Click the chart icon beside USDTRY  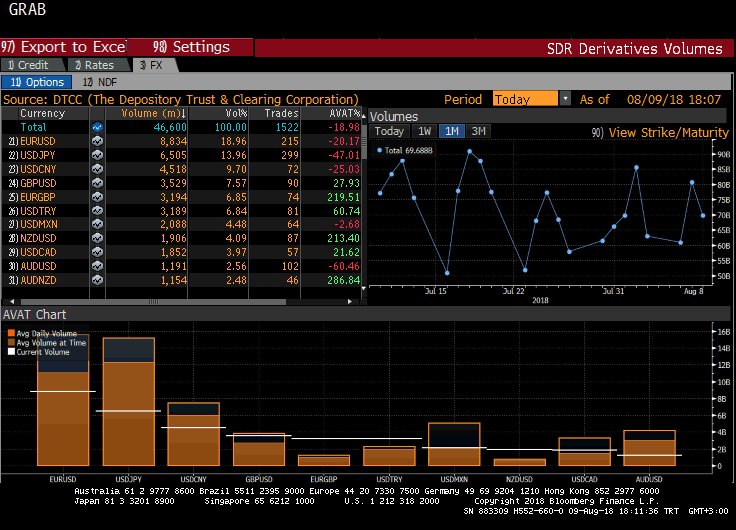click(97, 211)
